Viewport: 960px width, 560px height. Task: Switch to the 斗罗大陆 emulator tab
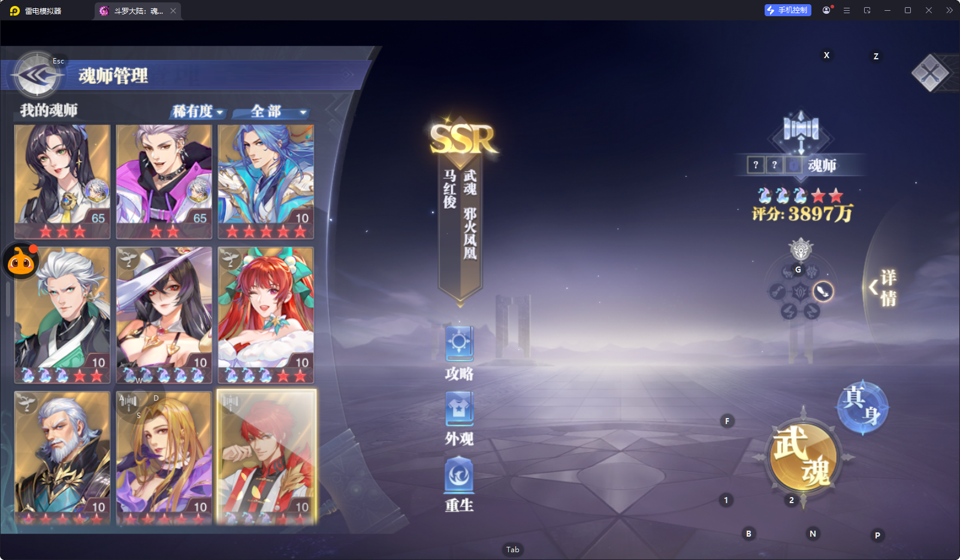point(138,11)
